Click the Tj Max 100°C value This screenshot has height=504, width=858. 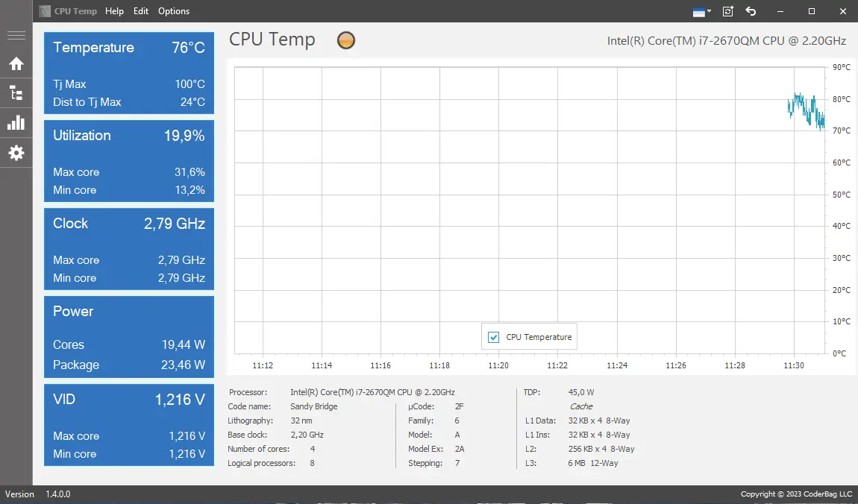coord(190,84)
